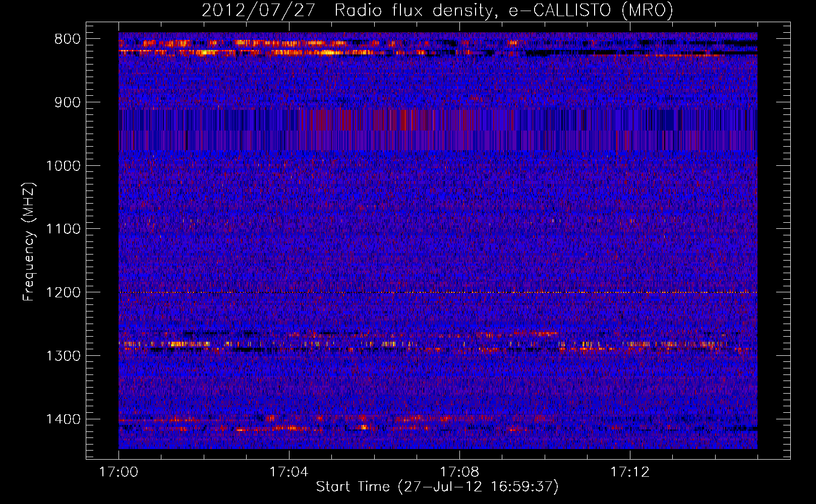
Task: Click the 'Start Time (27-Jul-12 16:59:37)' label
Action: [x=437, y=487]
